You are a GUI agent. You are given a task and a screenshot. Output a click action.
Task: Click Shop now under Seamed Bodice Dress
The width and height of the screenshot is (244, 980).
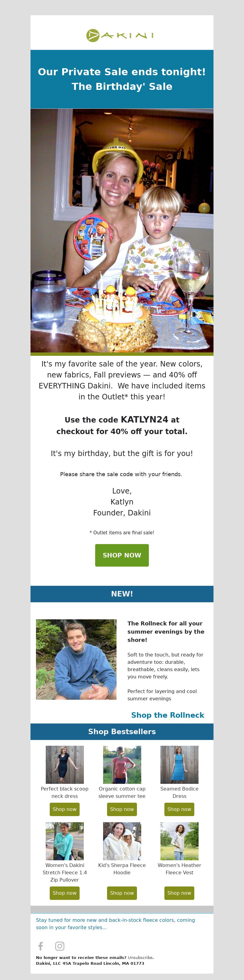(x=179, y=809)
